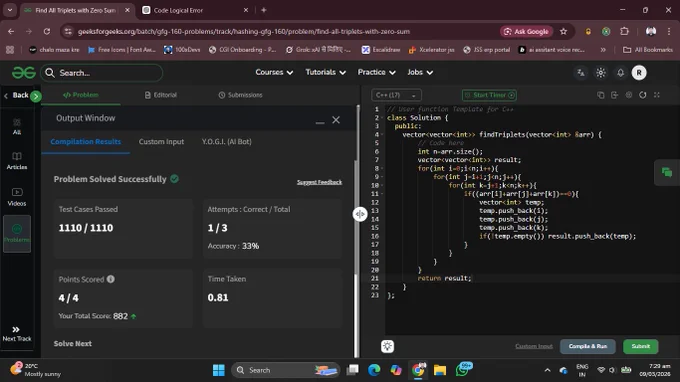
Task: Open notifications bell icon
Action: [621, 73]
